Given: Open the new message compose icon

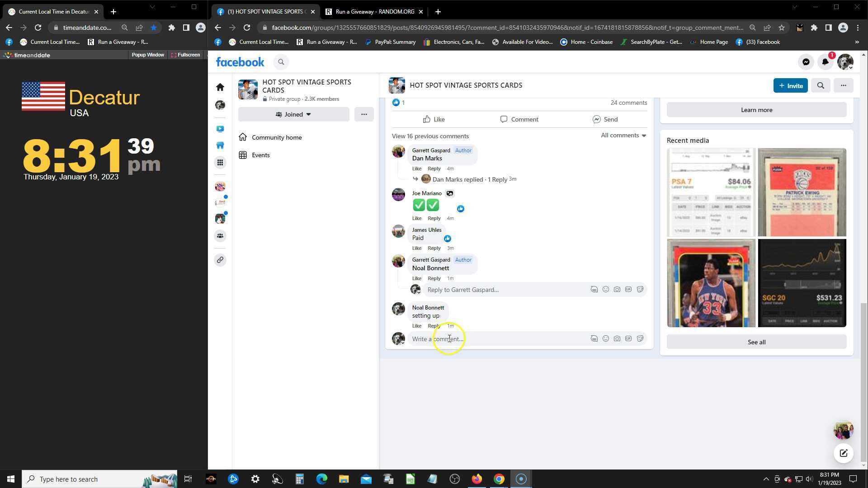Looking at the screenshot, I should 843,453.
